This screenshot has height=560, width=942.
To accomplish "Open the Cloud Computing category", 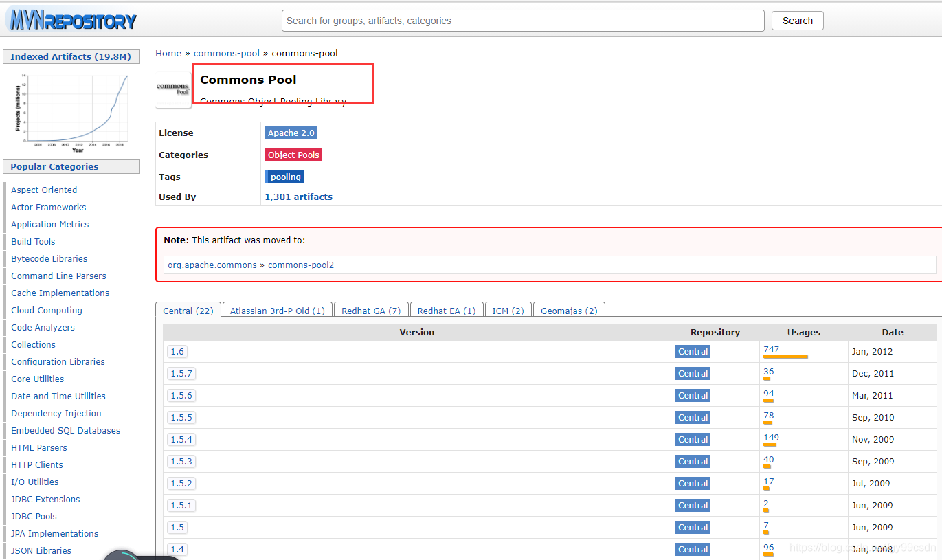I will [x=47, y=310].
